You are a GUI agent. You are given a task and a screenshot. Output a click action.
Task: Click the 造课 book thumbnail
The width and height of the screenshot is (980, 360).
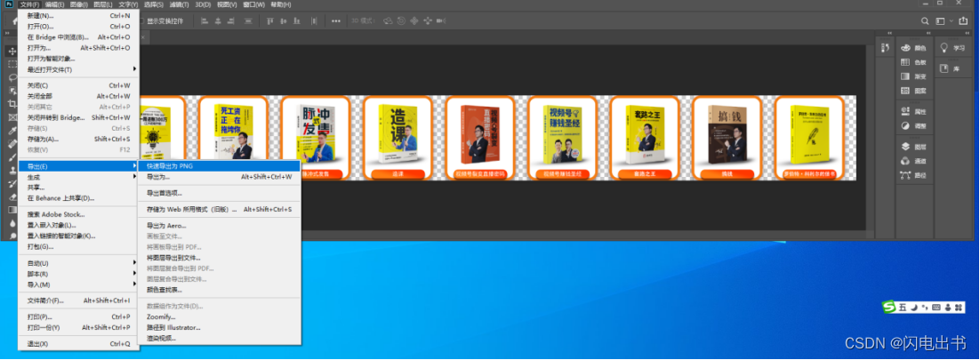[x=398, y=138]
